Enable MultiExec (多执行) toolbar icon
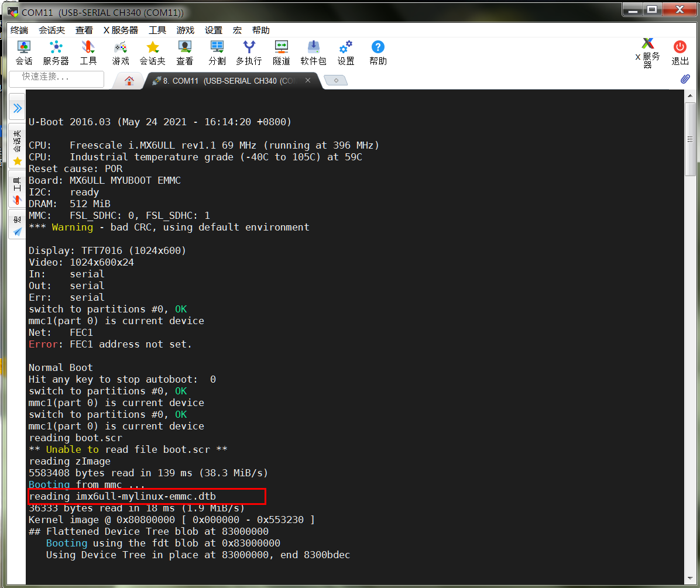 coord(249,53)
